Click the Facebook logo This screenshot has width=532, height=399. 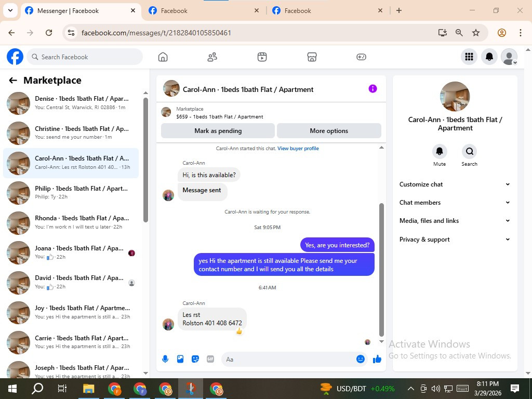(15, 57)
